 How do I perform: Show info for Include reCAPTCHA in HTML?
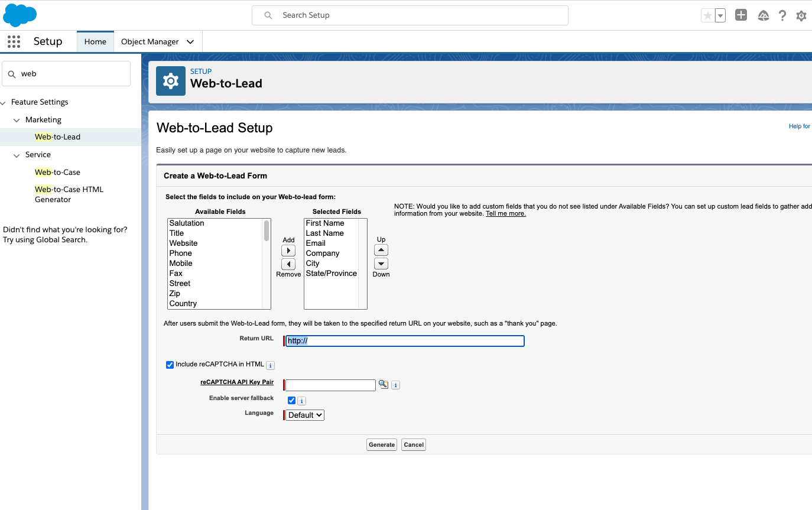point(270,365)
